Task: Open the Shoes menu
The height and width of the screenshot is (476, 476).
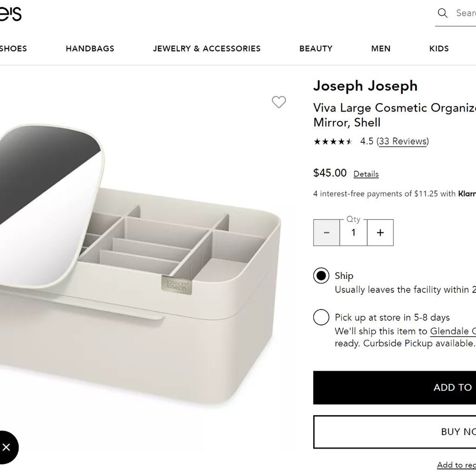Action: (13, 49)
